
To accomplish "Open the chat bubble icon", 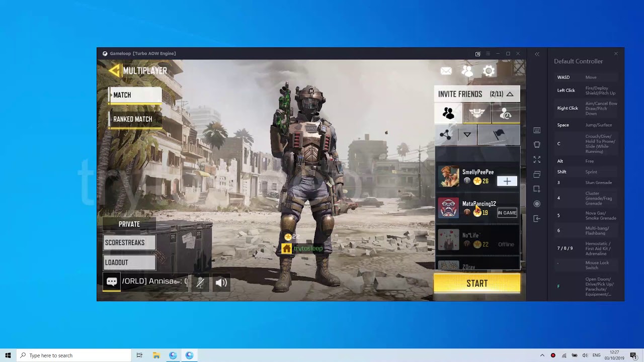I will pos(112,282).
